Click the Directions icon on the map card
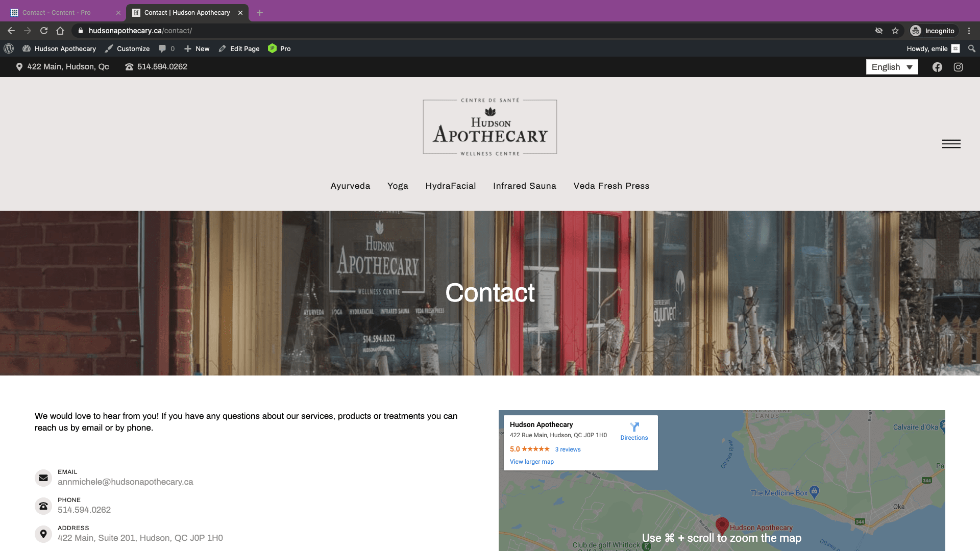The height and width of the screenshot is (551, 980). pyautogui.click(x=634, y=427)
